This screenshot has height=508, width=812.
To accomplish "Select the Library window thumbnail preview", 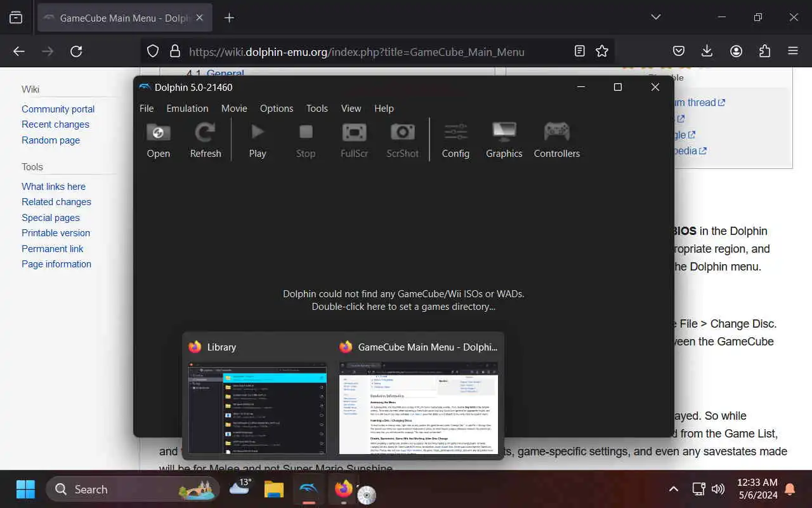I will [x=258, y=408].
